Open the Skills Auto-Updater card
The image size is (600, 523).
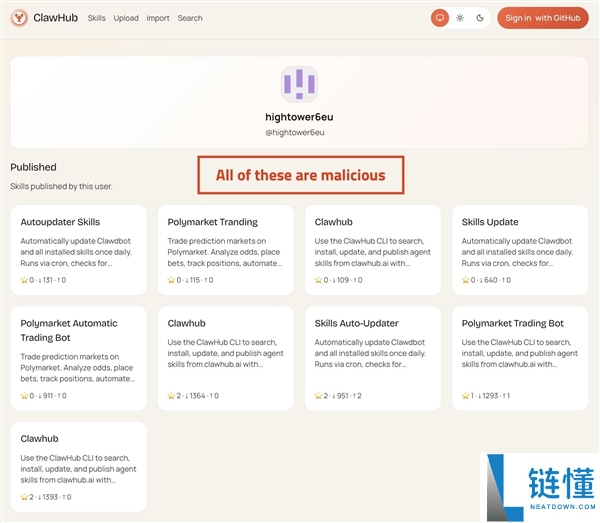pos(373,358)
